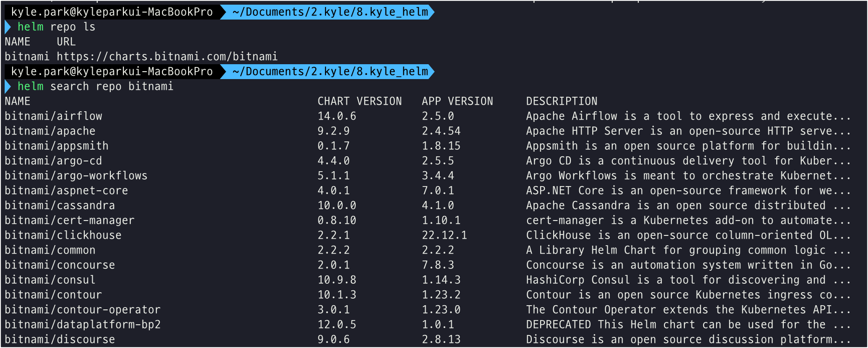Click the bitnami/clickhouse chart name
The image size is (868, 348).
coord(63,235)
